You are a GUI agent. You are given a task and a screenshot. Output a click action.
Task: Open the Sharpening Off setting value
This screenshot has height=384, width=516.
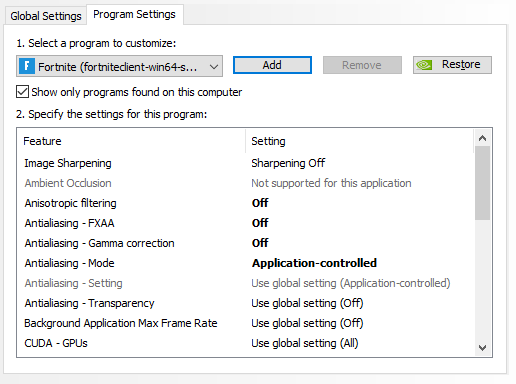coord(288,163)
